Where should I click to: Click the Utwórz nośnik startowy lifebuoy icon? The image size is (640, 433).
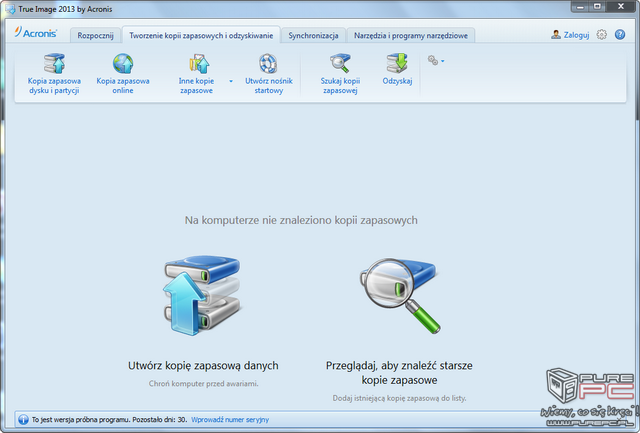[x=268, y=63]
